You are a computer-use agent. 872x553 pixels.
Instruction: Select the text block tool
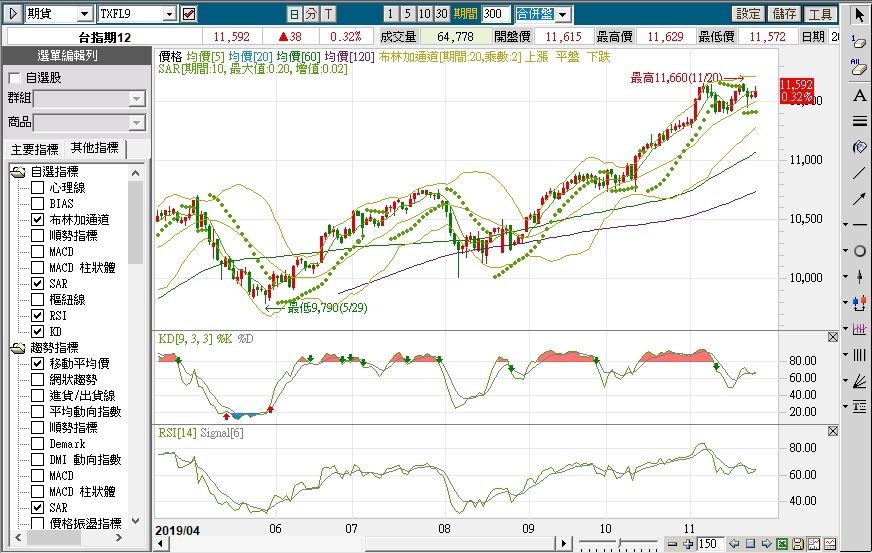860,407
